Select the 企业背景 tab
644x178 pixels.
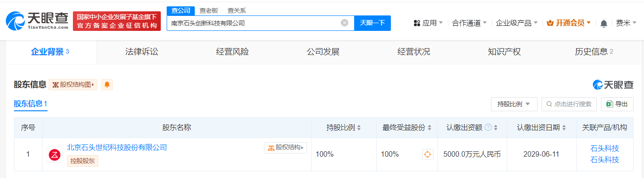click(x=50, y=52)
